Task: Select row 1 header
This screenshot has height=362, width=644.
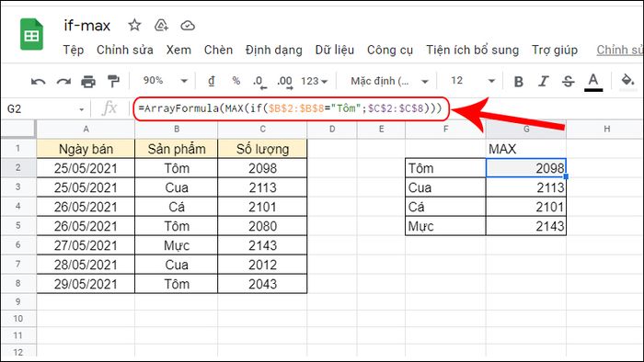Action: tap(18, 148)
